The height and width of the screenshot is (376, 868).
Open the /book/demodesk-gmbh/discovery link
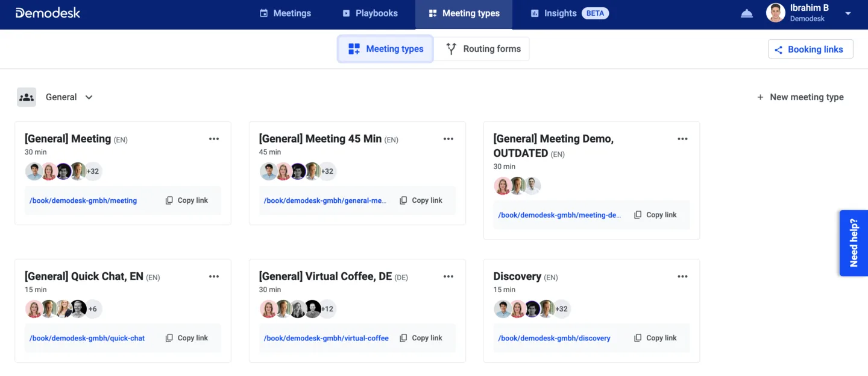pos(554,339)
